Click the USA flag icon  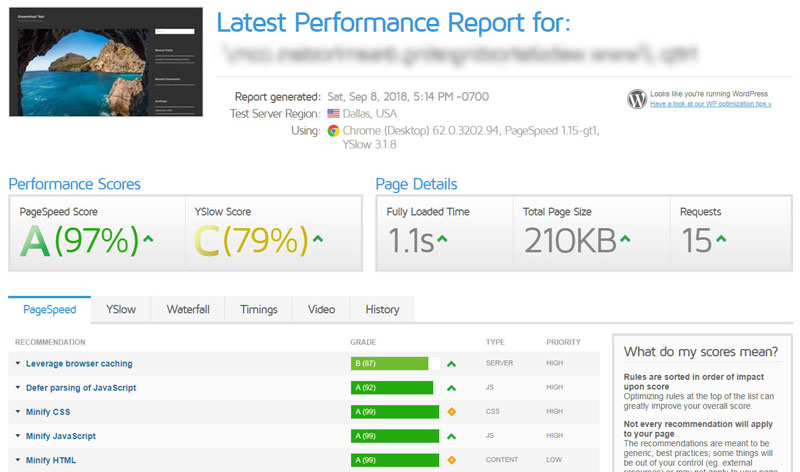333,113
